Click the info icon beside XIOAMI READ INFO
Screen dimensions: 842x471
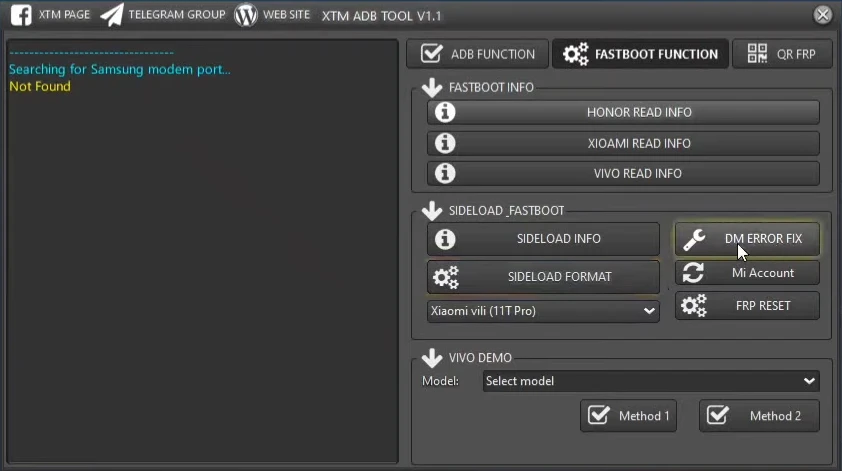coord(445,143)
